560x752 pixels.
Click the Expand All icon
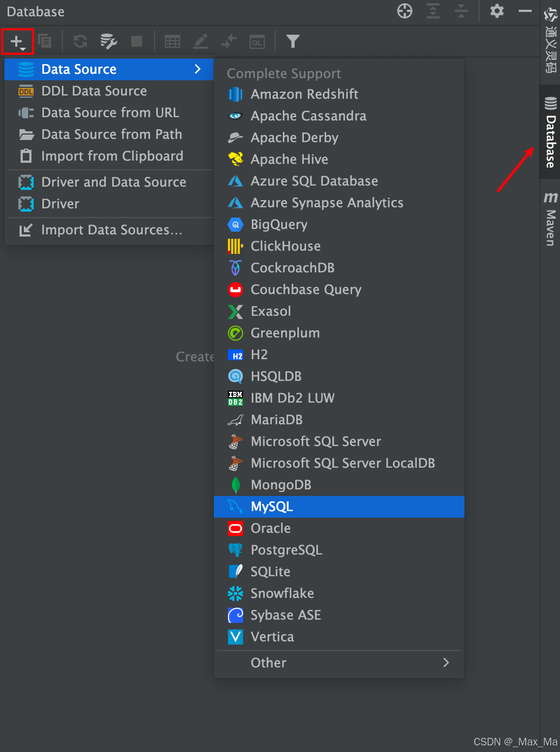[433, 11]
